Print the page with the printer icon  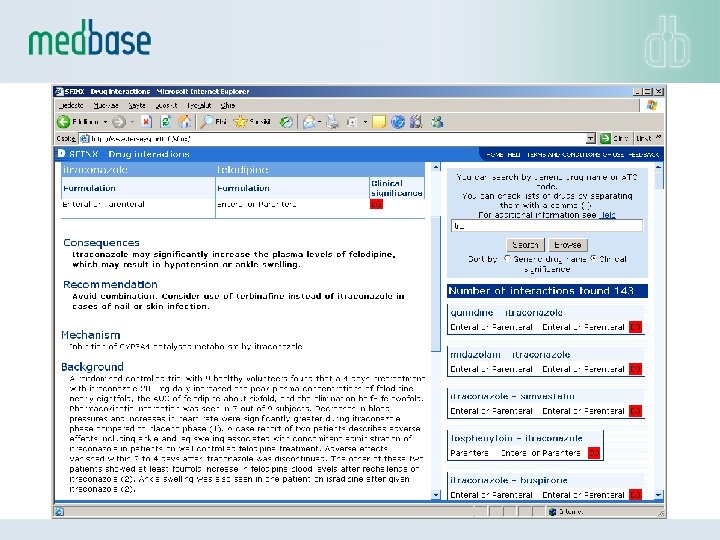[x=332, y=122]
